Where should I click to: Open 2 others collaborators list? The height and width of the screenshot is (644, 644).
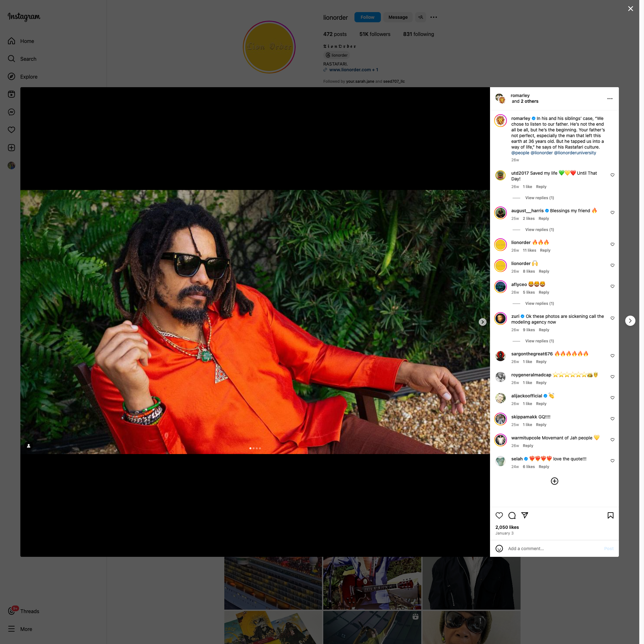(529, 101)
